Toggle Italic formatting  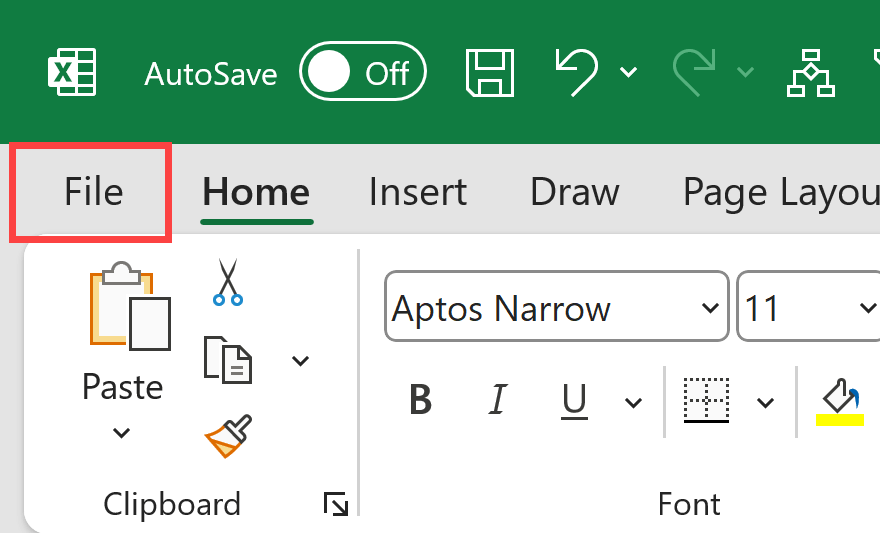498,400
